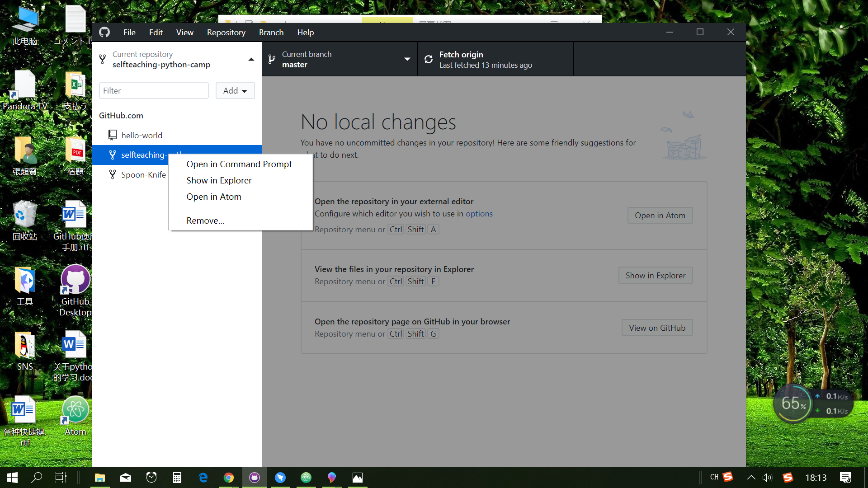Open the Calculator from the taskbar
This screenshot has width=868, height=488.
(x=177, y=478)
